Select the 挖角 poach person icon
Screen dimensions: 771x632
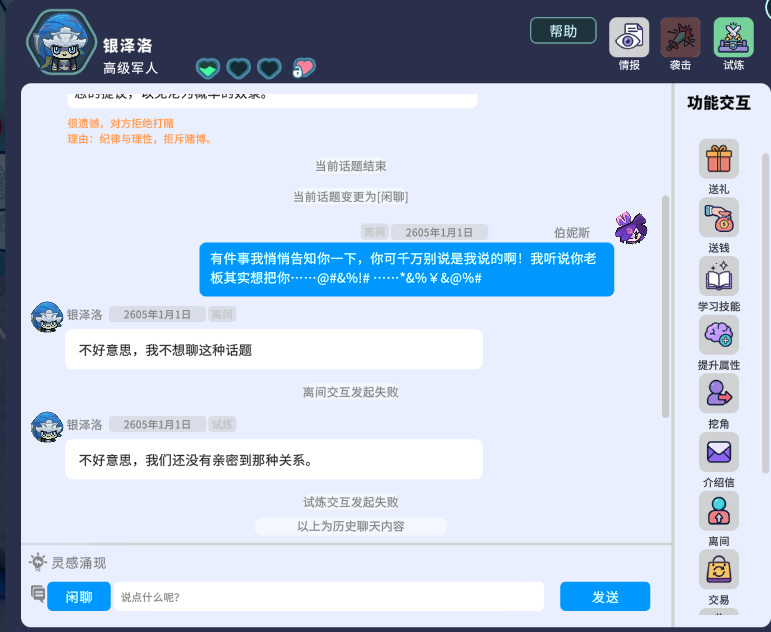click(719, 393)
